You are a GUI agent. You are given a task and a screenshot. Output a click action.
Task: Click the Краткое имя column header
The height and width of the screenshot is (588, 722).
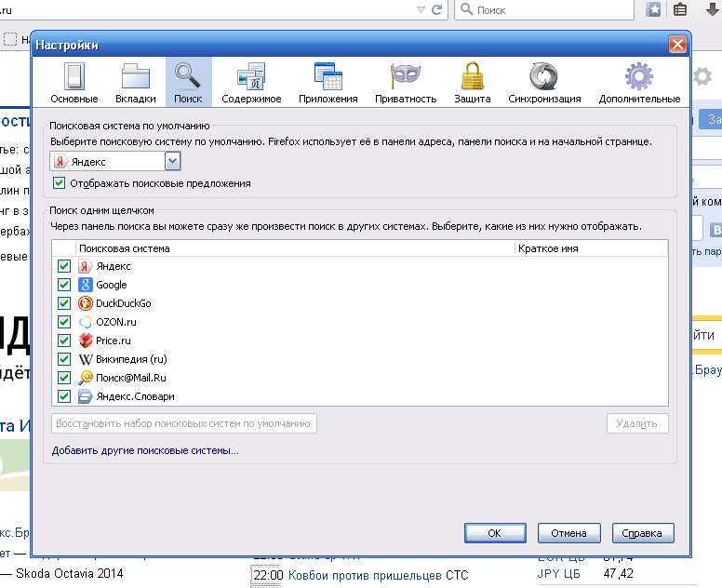pyautogui.click(x=591, y=248)
